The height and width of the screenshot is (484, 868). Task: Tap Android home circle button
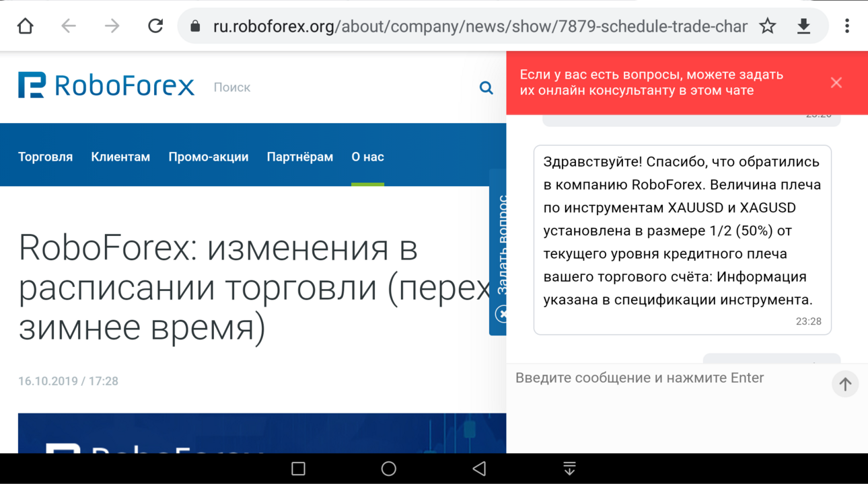(388, 469)
